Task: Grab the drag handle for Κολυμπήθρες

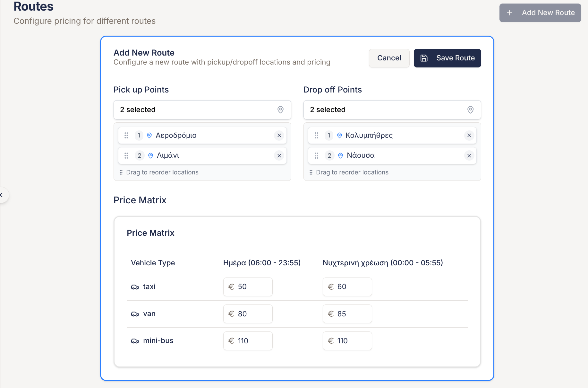Action: point(316,136)
